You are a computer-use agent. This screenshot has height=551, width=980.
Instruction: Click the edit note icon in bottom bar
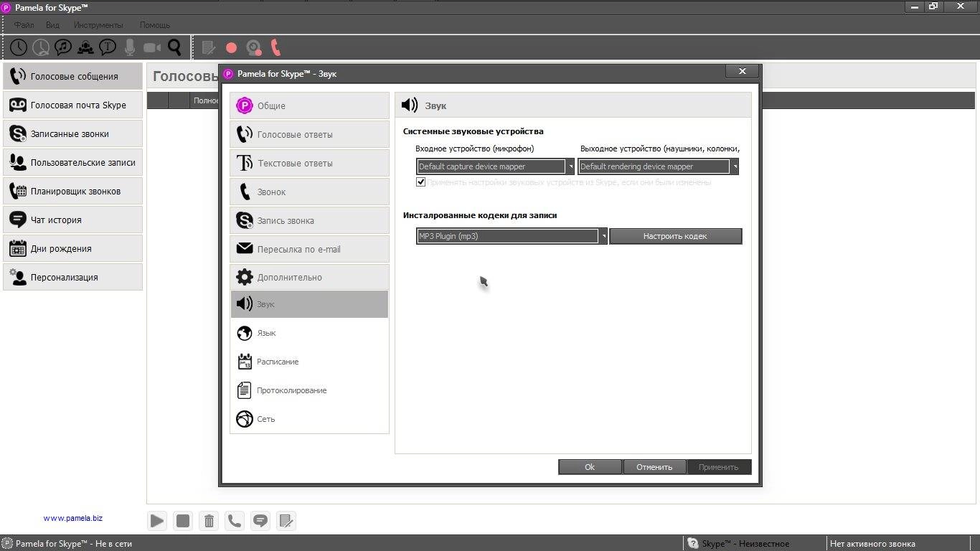[x=286, y=521]
